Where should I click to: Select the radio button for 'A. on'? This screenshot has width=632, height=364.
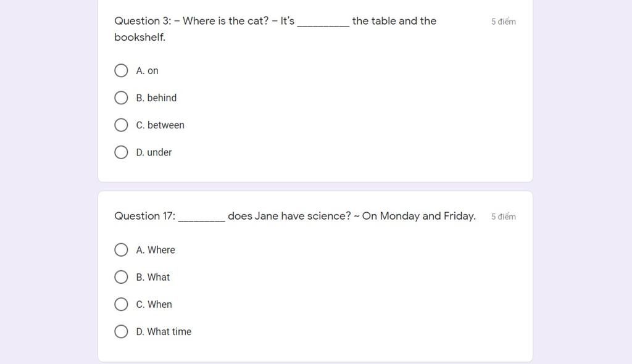[121, 71]
